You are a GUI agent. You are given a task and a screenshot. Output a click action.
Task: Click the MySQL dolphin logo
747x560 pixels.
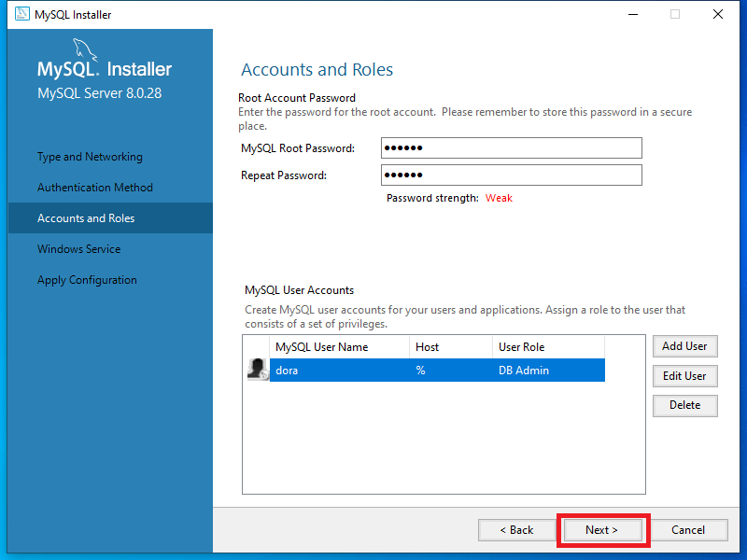click(x=85, y=50)
